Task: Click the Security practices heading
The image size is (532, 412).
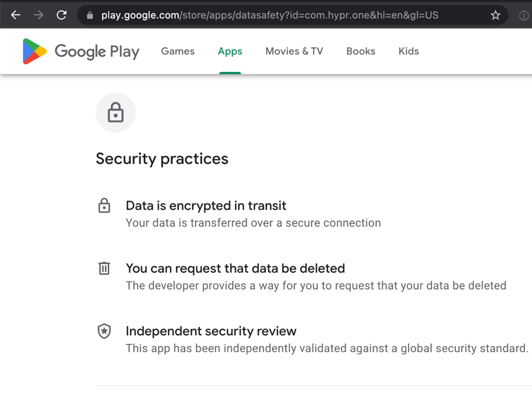Action: click(x=162, y=158)
